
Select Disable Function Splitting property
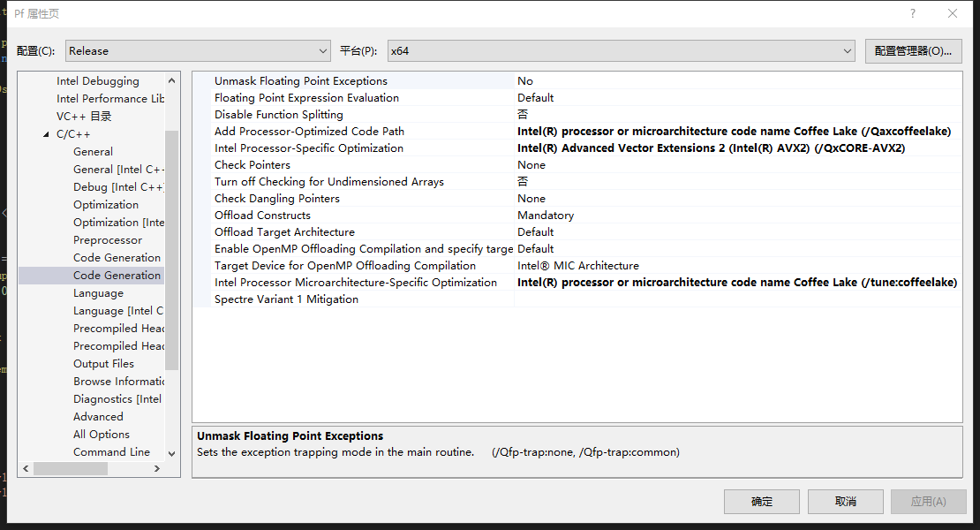point(279,114)
